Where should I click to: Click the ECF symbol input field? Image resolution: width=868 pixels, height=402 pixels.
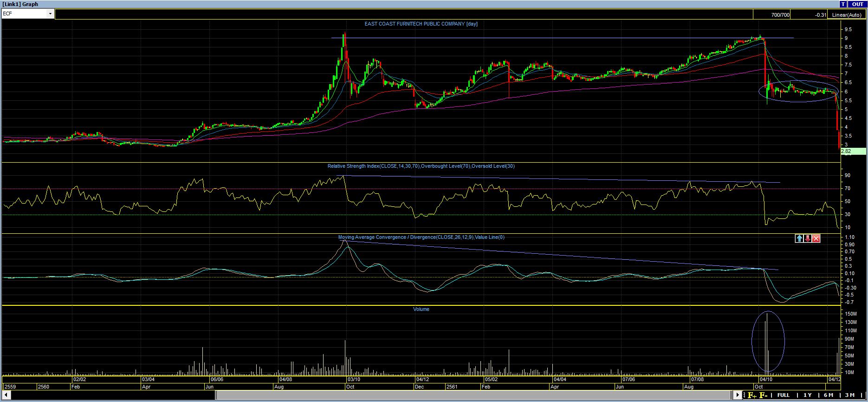tap(24, 14)
